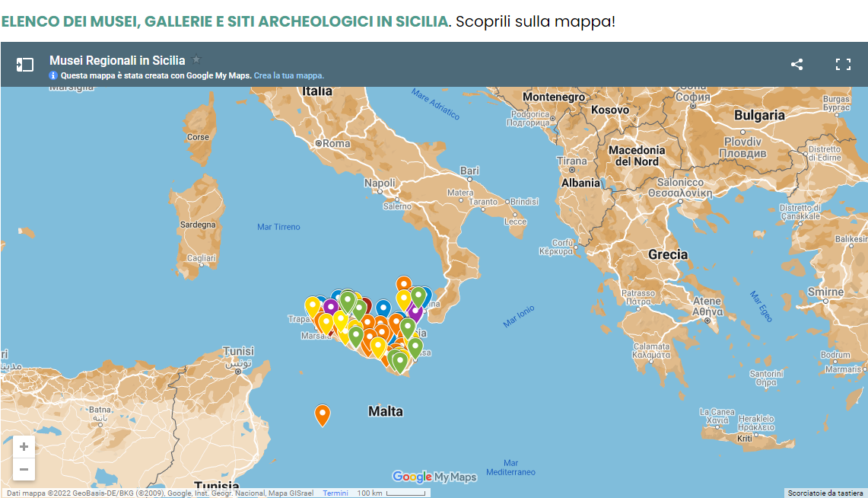Select the dark red pin in northwest Sicily
868x498 pixels.
(366, 305)
